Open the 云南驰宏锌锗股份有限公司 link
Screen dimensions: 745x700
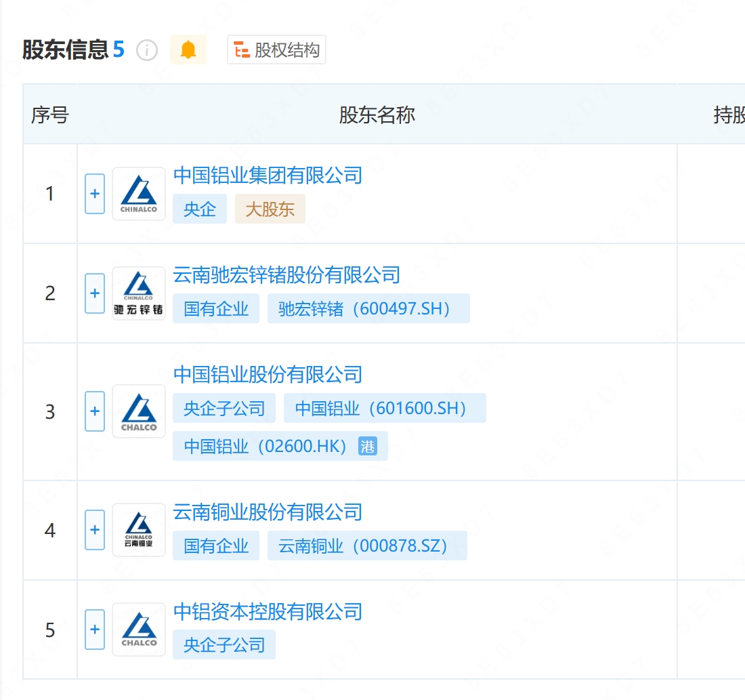286,275
